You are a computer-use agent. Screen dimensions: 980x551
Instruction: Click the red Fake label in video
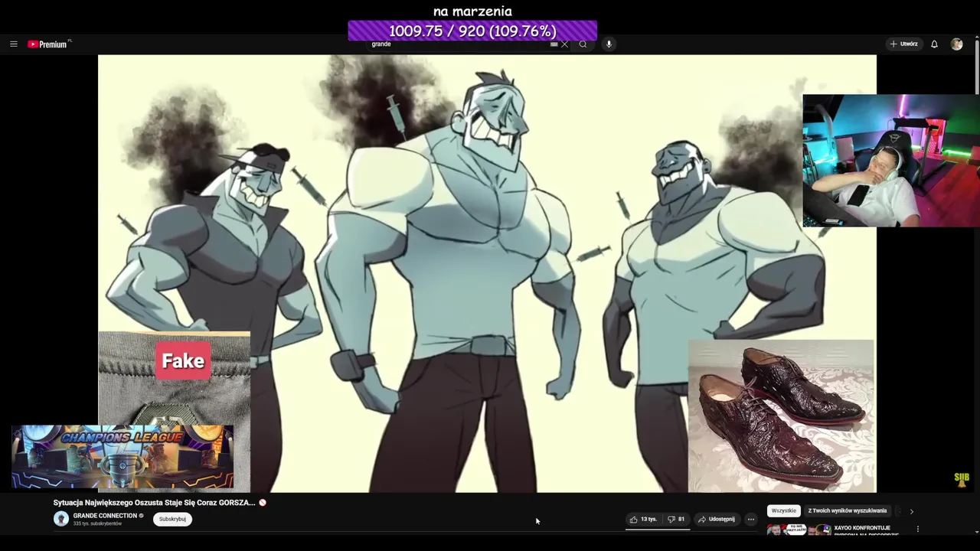[183, 361]
